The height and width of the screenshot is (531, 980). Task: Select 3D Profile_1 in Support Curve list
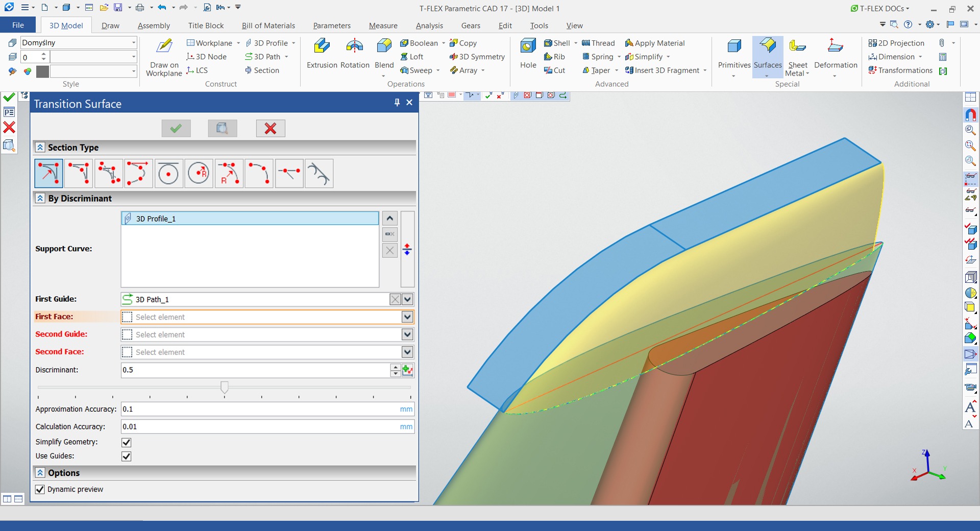click(250, 219)
